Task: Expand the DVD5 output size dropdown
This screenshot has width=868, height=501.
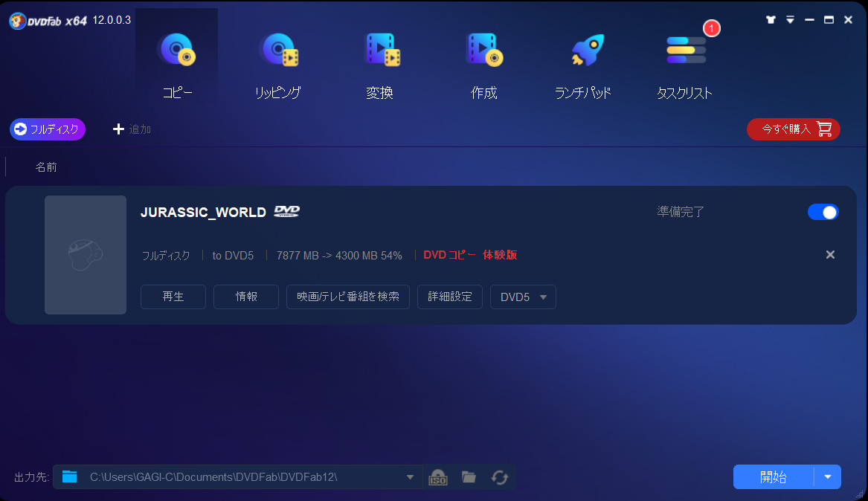Action: point(523,297)
